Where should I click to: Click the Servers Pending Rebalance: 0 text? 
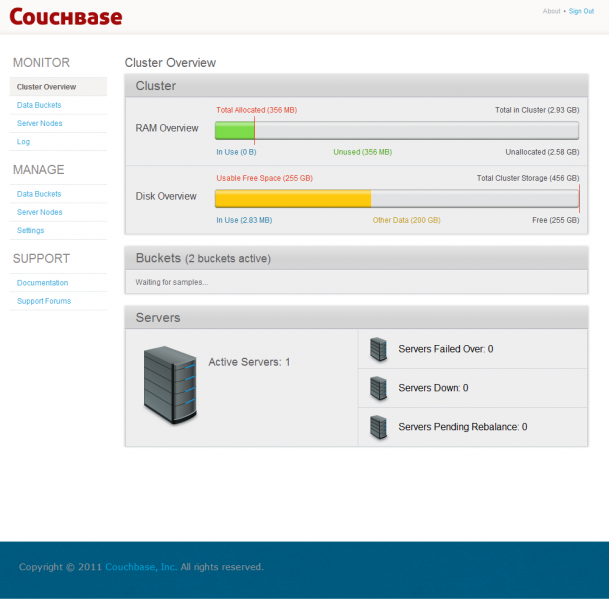(x=463, y=426)
